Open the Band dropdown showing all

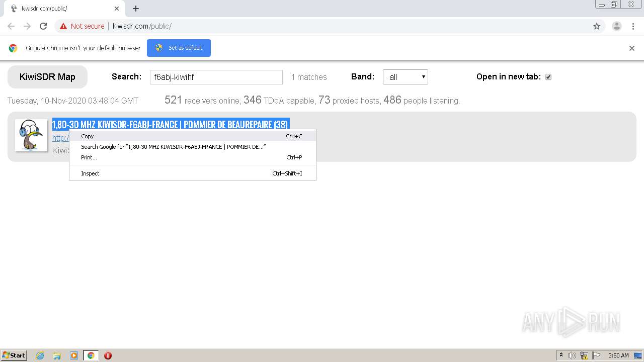pyautogui.click(x=406, y=77)
